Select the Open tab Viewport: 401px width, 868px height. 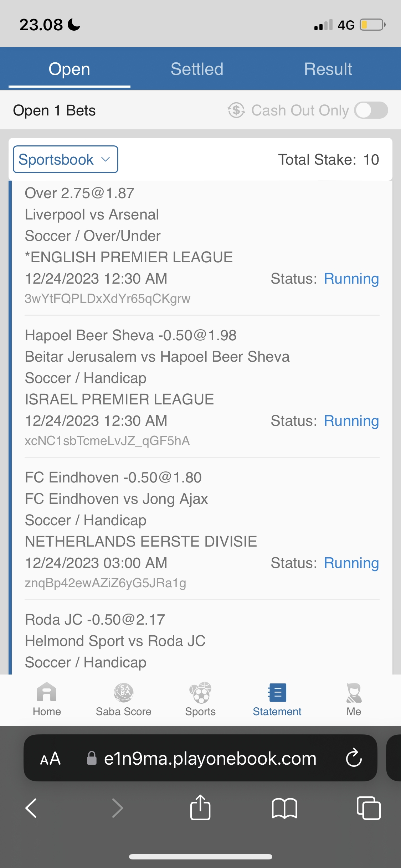69,69
